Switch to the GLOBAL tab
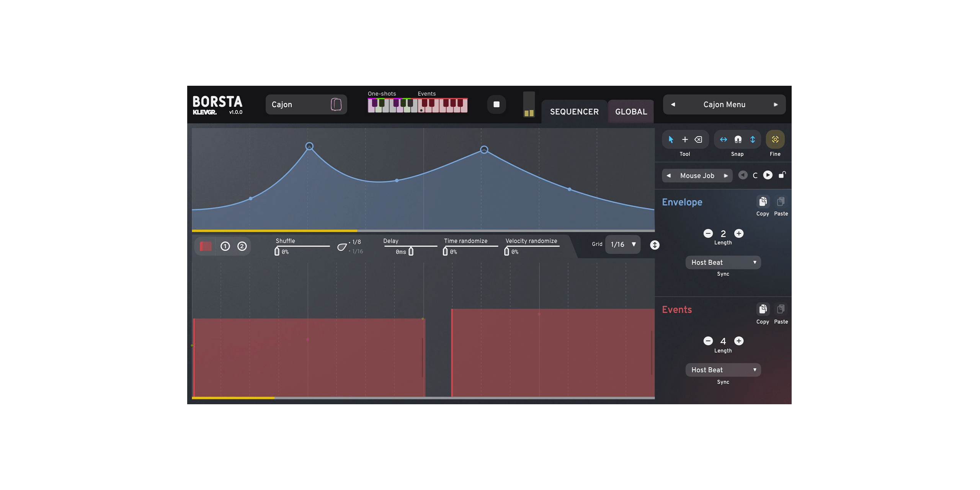The image size is (980, 490). tap(631, 112)
